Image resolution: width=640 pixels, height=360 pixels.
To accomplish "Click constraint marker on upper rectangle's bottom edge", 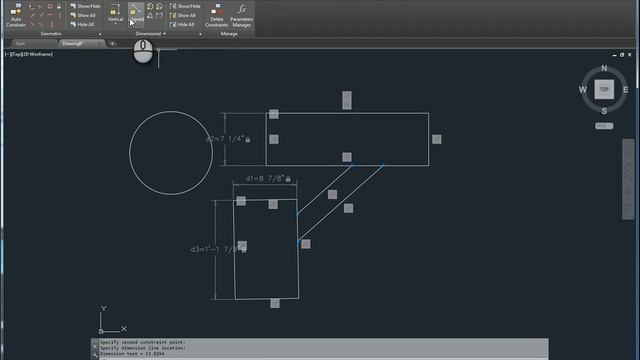I will [347, 157].
